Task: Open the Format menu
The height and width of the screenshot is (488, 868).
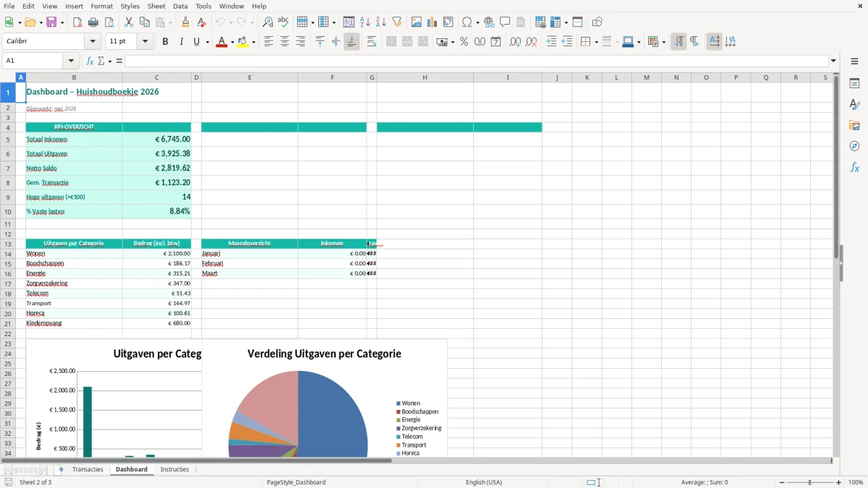Action: (x=101, y=6)
